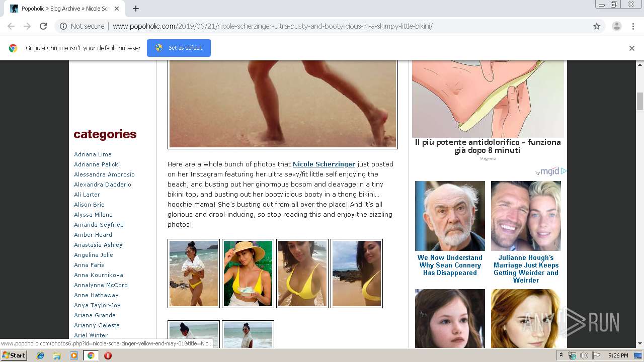Screen dimensions: 644x362
Task: Open Anna Kournikova category
Action: [x=99, y=275]
